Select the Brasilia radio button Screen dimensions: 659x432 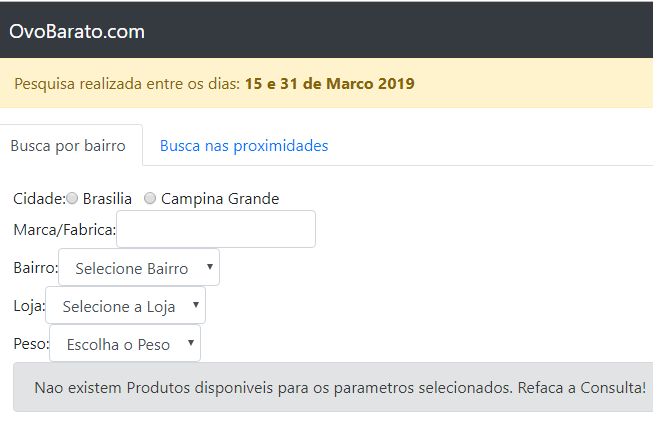[72, 198]
